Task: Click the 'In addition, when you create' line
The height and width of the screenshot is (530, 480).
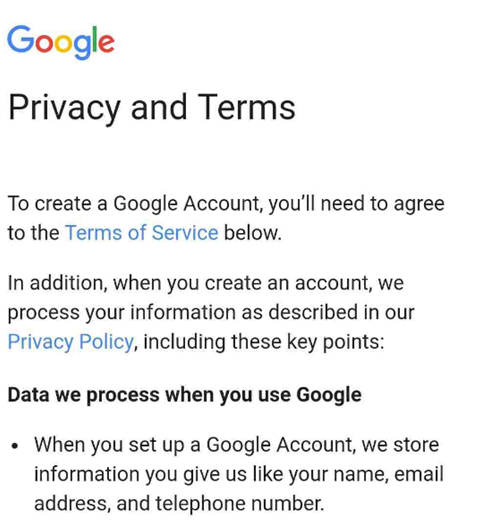Action: pos(206,283)
